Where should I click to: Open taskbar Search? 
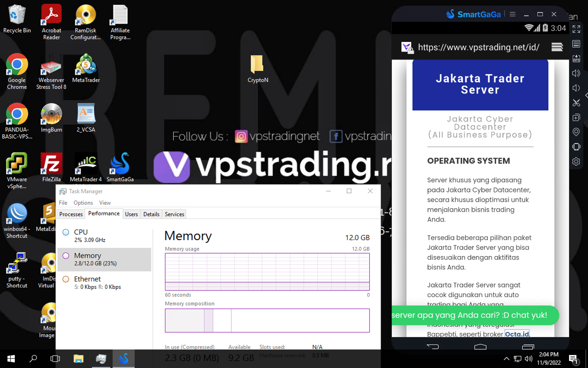pos(33,359)
